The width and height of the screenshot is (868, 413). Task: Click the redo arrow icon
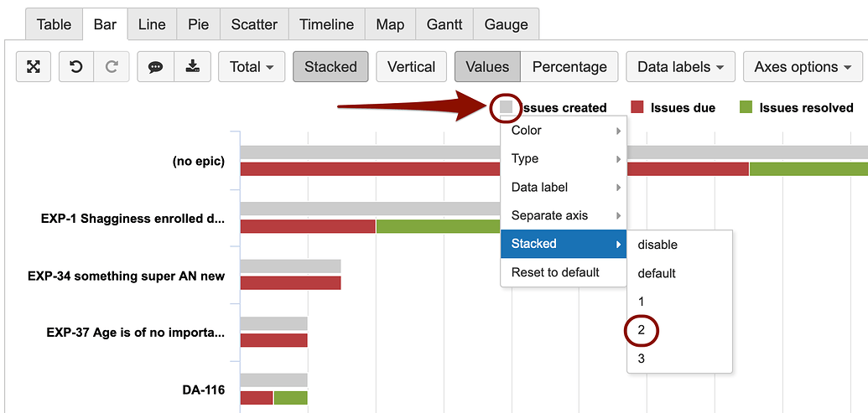(112, 67)
